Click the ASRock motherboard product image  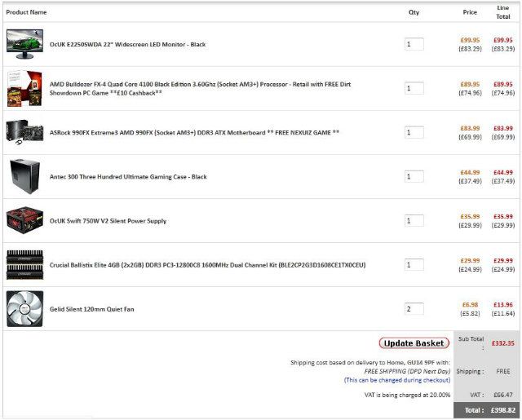(x=24, y=132)
